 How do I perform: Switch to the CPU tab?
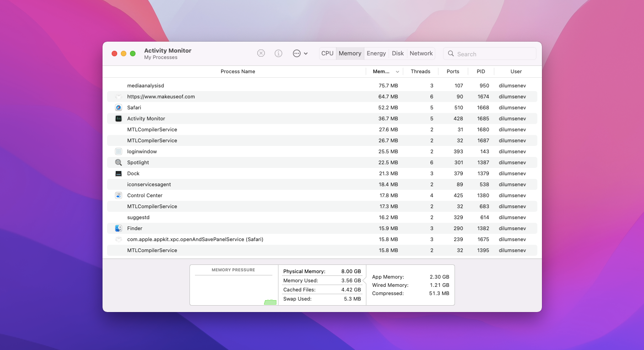(x=327, y=53)
